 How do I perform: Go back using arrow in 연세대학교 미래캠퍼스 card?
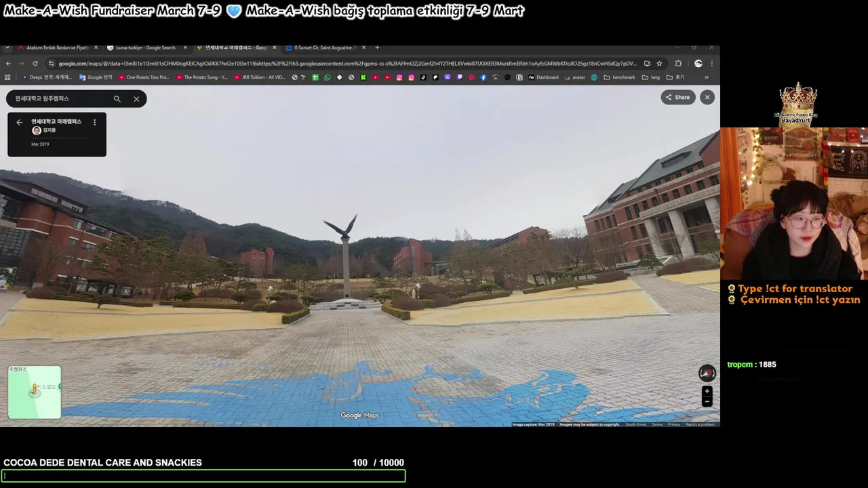pyautogui.click(x=20, y=123)
